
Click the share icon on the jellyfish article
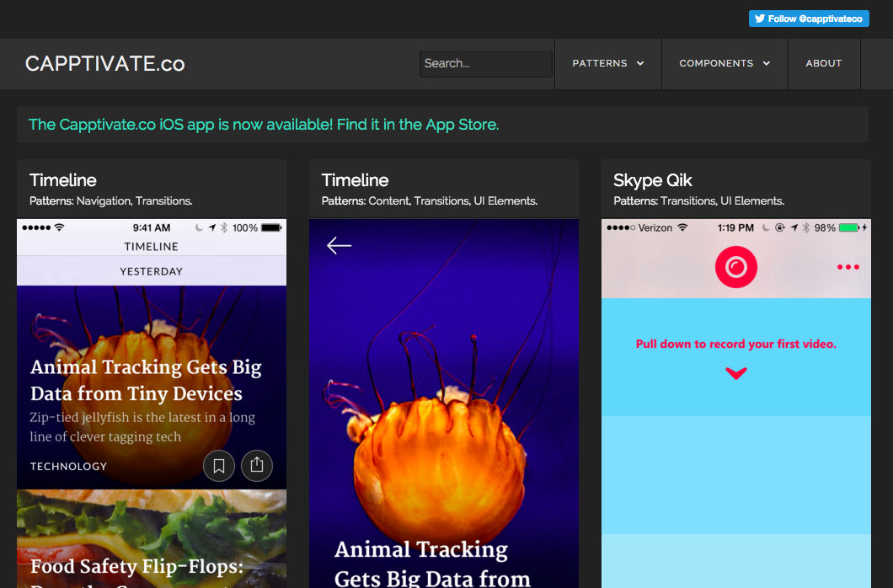(x=257, y=466)
